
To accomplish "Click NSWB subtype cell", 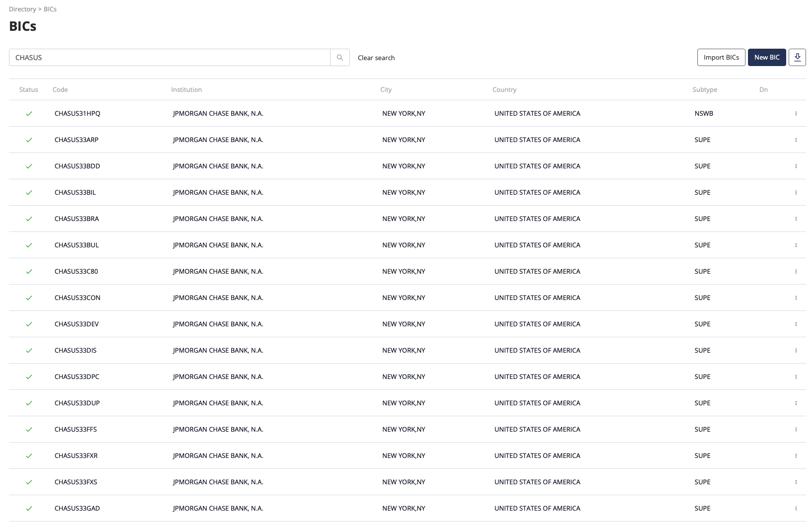I will tap(704, 114).
